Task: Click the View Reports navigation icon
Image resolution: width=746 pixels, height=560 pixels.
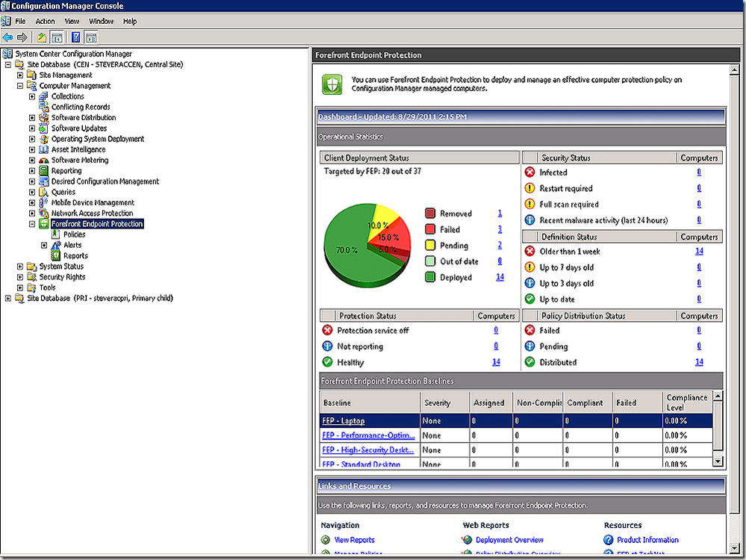Action: (x=326, y=540)
